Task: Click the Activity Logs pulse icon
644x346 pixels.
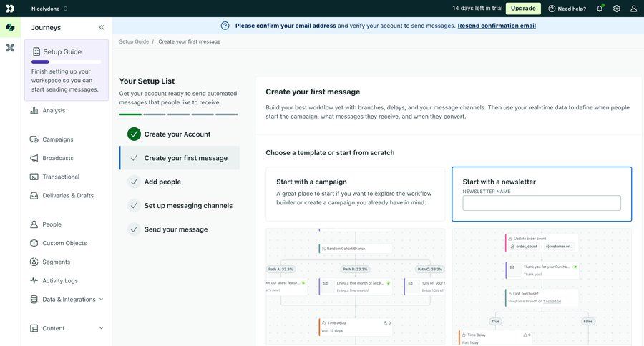Action: pos(34,281)
